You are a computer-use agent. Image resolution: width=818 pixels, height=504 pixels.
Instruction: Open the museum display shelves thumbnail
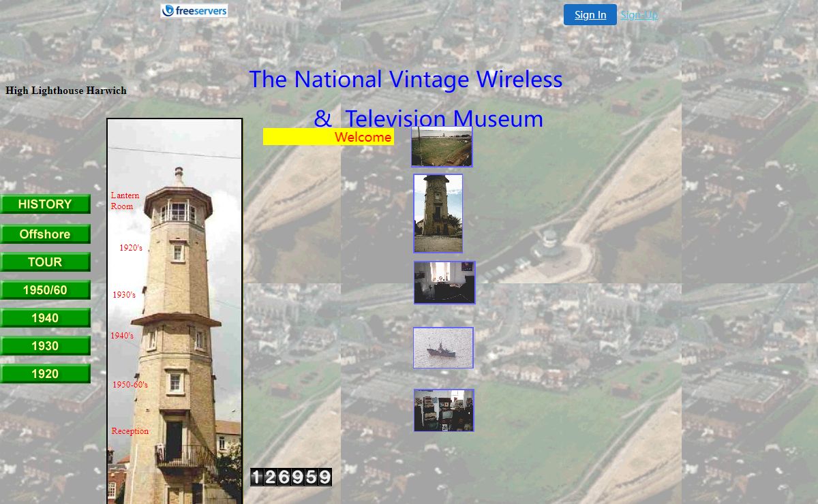(x=444, y=410)
